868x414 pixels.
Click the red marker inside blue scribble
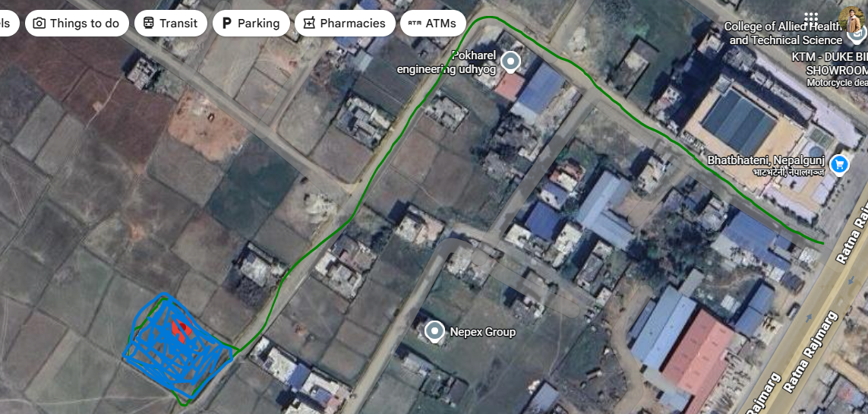pos(180,328)
